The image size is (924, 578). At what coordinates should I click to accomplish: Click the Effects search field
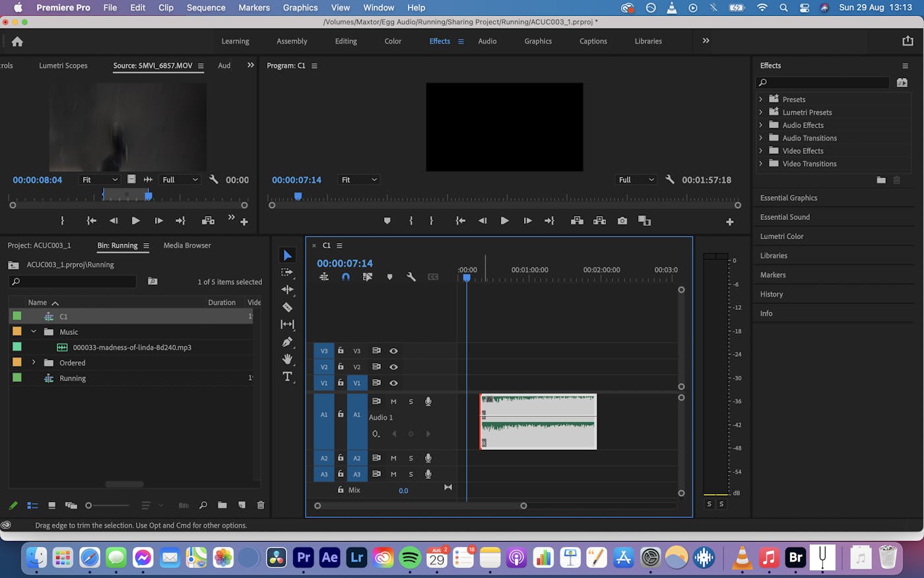823,83
